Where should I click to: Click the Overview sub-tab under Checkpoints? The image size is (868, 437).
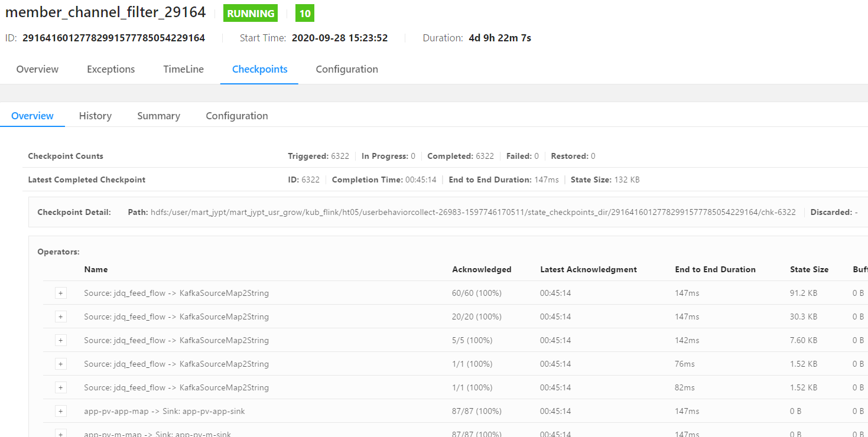(x=32, y=116)
